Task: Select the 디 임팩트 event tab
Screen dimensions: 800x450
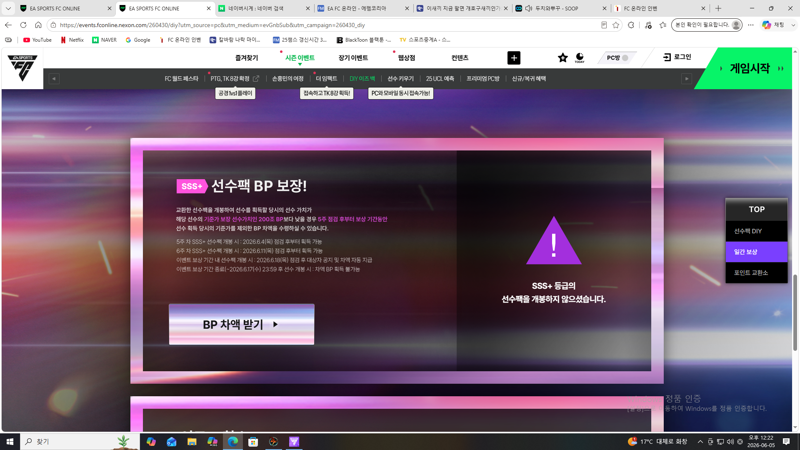Action: (x=327, y=79)
